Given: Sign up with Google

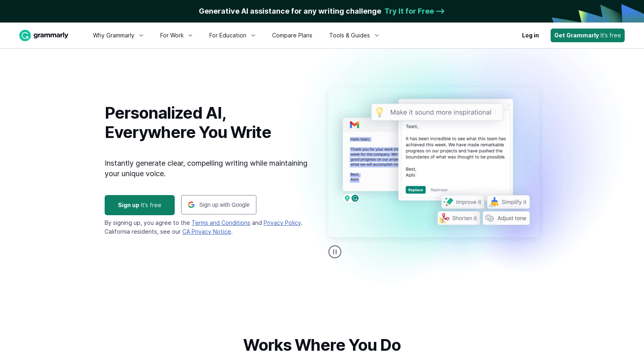Looking at the screenshot, I should tap(219, 205).
